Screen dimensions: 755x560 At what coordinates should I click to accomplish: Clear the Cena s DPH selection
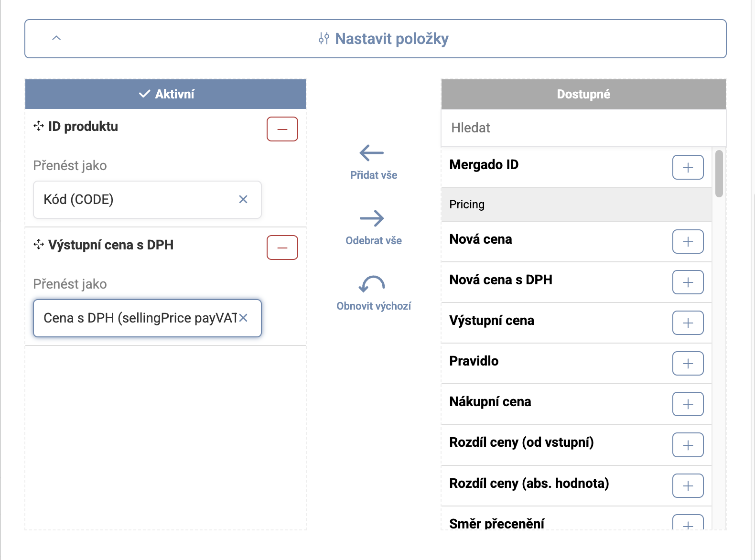point(243,318)
